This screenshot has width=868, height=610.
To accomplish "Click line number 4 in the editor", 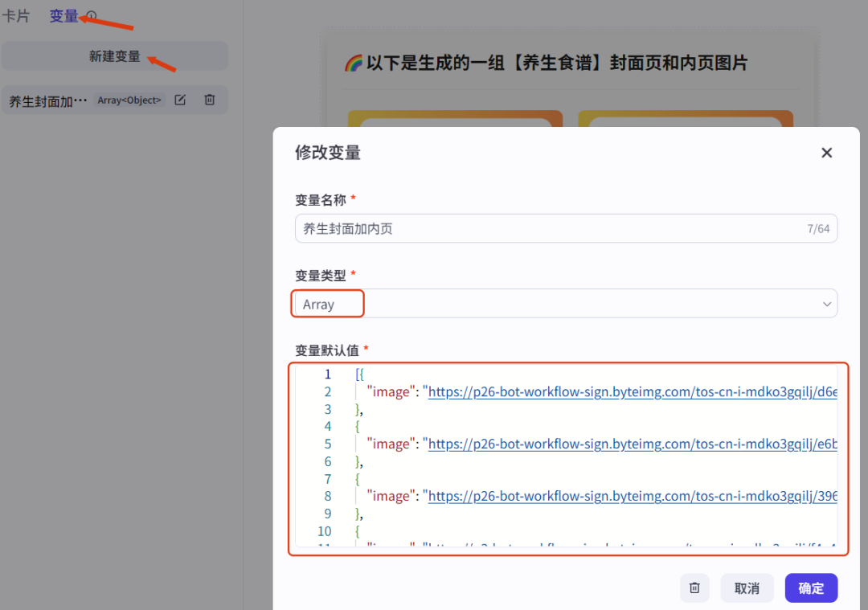I will pyautogui.click(x=328, y=426).
